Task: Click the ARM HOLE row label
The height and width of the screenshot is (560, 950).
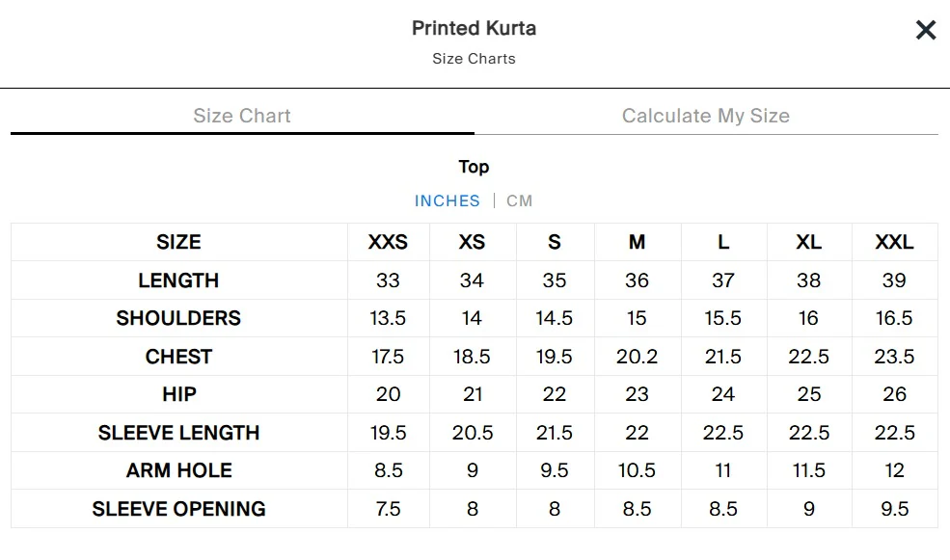Action: tap(178, 470)
